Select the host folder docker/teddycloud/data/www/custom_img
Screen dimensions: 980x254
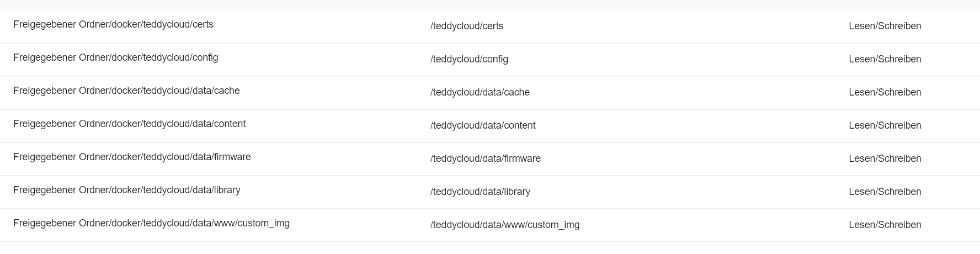click(x=151, y=223)
